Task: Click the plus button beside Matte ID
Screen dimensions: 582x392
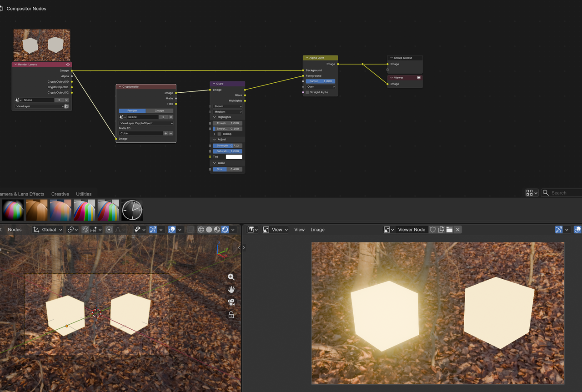Action: point(166,133)
